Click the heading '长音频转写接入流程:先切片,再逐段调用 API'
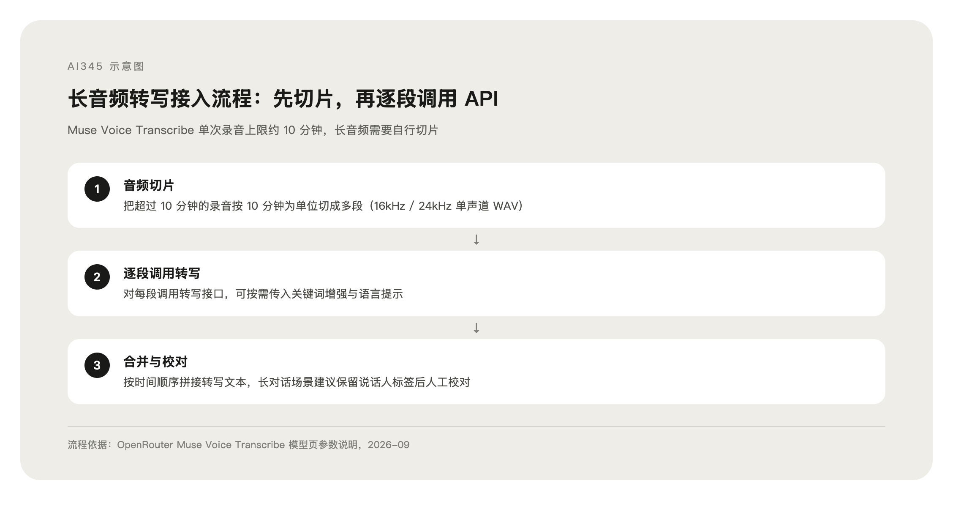Screen dimensions: 980x509 (x=283, y=99)
